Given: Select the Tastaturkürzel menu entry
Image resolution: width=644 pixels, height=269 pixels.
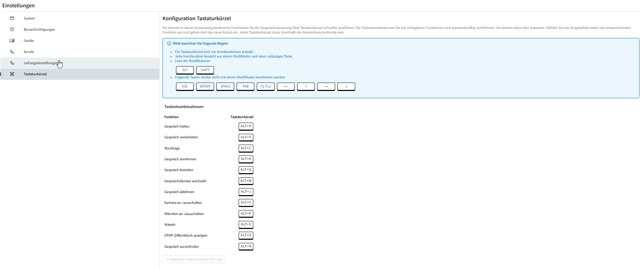Looking at the screenshot, I should point(35,74).
